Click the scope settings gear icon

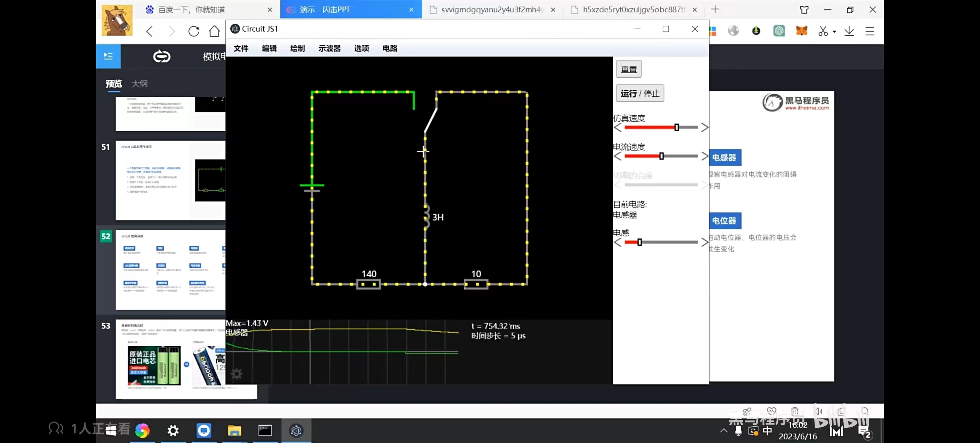click(237, 374)
